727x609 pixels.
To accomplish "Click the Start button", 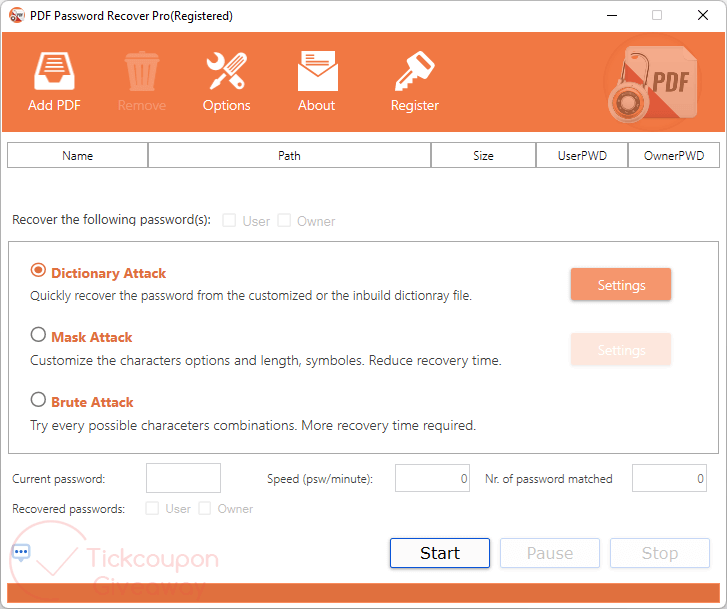I will 440,553.
